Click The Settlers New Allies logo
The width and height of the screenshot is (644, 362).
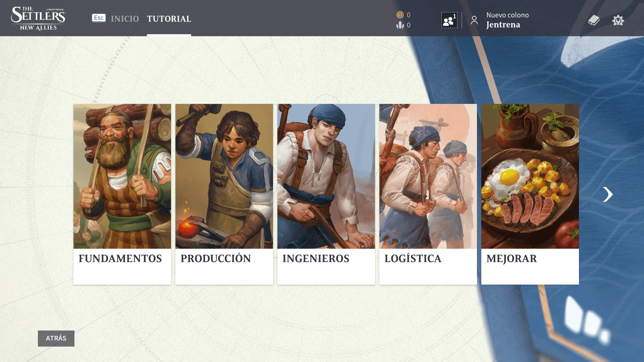pos(38,18)
